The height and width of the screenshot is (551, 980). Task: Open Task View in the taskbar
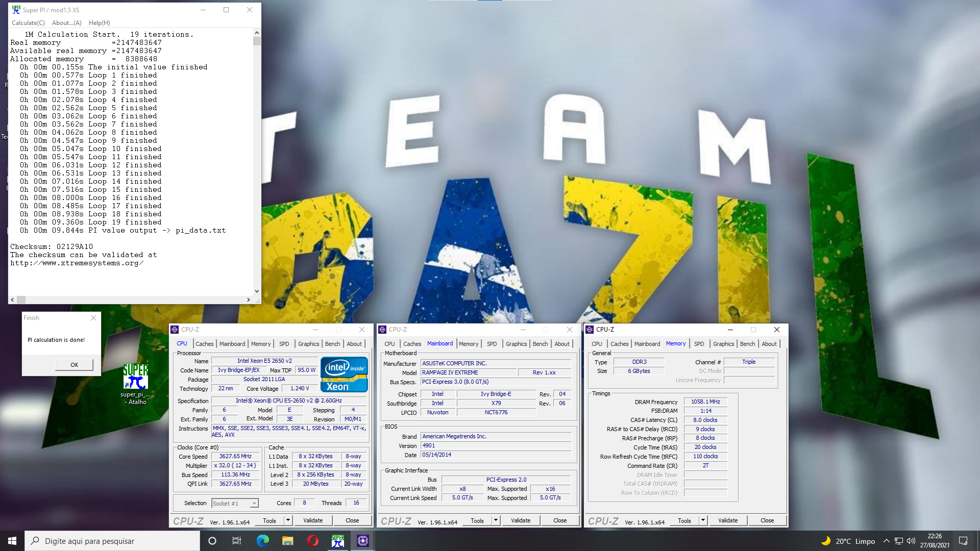tap(237, 541)
